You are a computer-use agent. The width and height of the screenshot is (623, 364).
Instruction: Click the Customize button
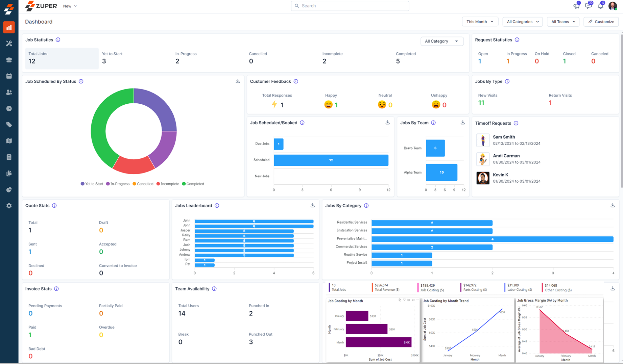point(601,22)
